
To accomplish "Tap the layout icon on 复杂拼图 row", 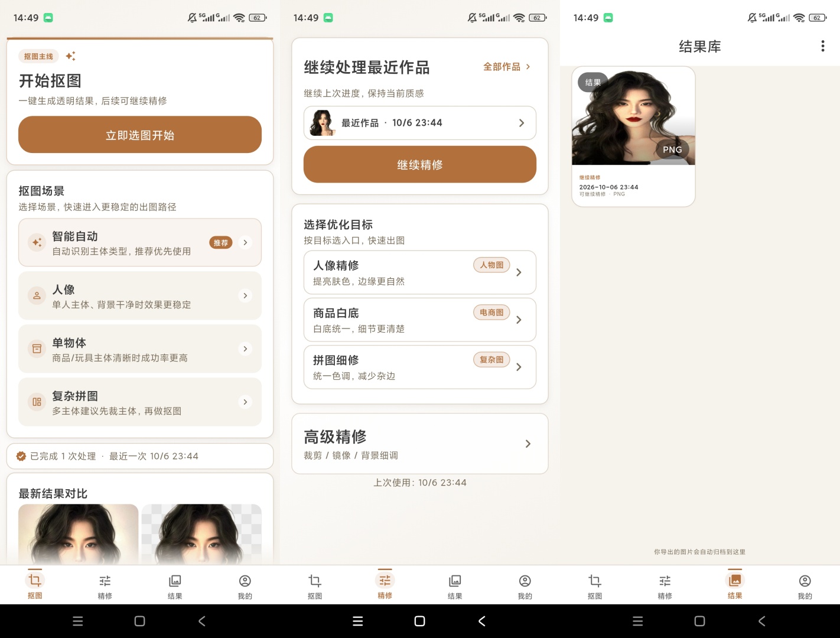I will click(37, 402).
